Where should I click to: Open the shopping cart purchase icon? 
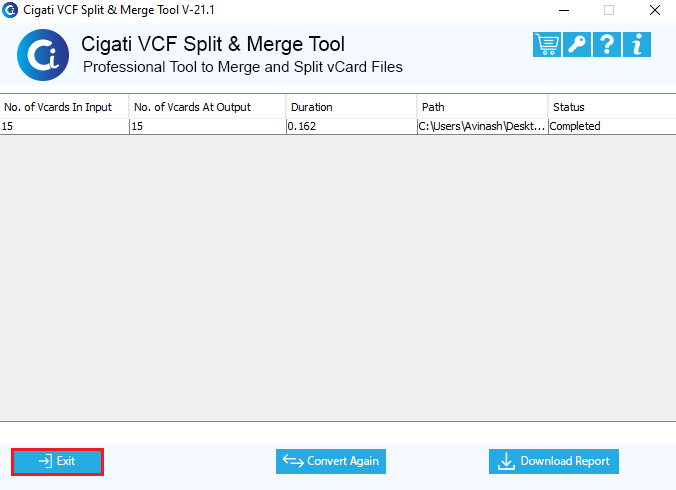(547, 44)
